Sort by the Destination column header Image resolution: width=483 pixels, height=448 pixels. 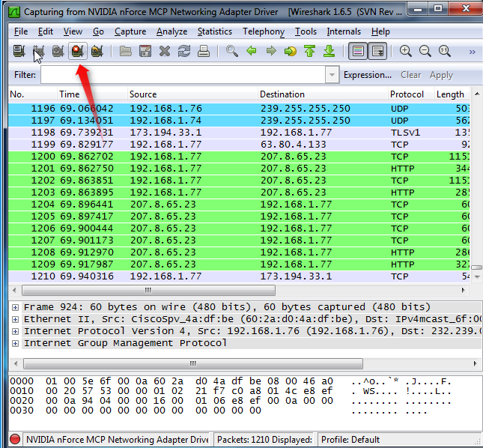tap(323, 94)
